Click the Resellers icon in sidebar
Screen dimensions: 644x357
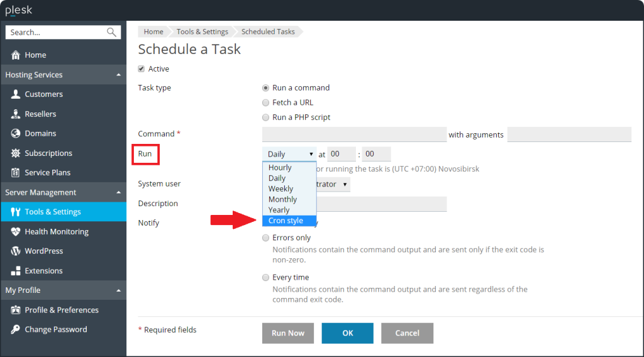click(16, 114)
